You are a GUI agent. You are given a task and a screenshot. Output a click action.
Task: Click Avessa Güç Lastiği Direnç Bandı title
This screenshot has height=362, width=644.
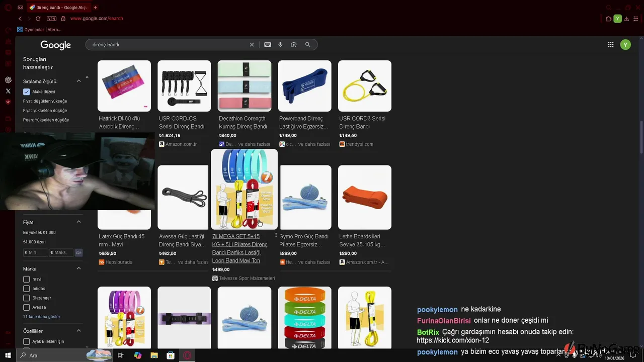pos(182,240)
